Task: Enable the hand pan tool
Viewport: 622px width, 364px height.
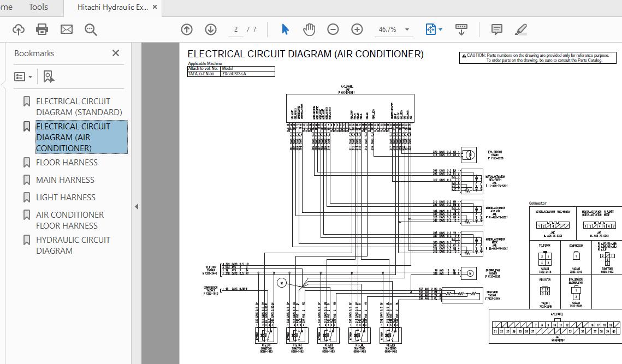Action: [x=309, y=29]
